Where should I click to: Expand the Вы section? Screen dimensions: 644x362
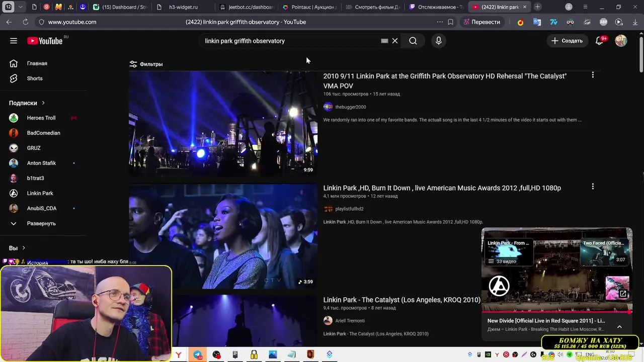click(x=17, y=248)
